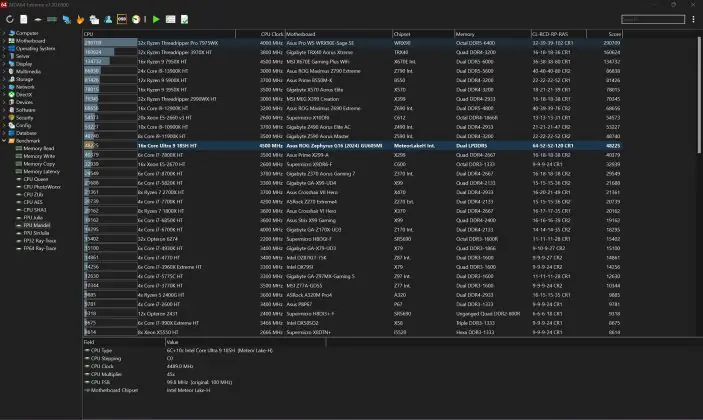Focus the search input field
This screenshot has height=420, width=703.
pos(653,19)
